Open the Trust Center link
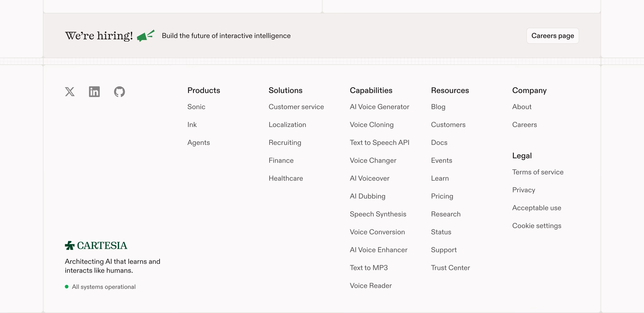Viewport: 644px width, 313px height. [451, 267]
